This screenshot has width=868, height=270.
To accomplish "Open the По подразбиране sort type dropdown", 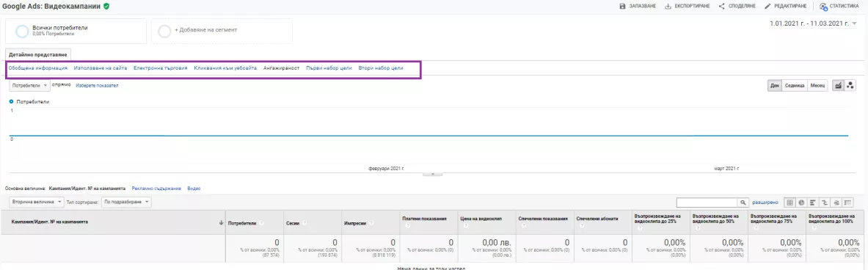I will 125,202.
